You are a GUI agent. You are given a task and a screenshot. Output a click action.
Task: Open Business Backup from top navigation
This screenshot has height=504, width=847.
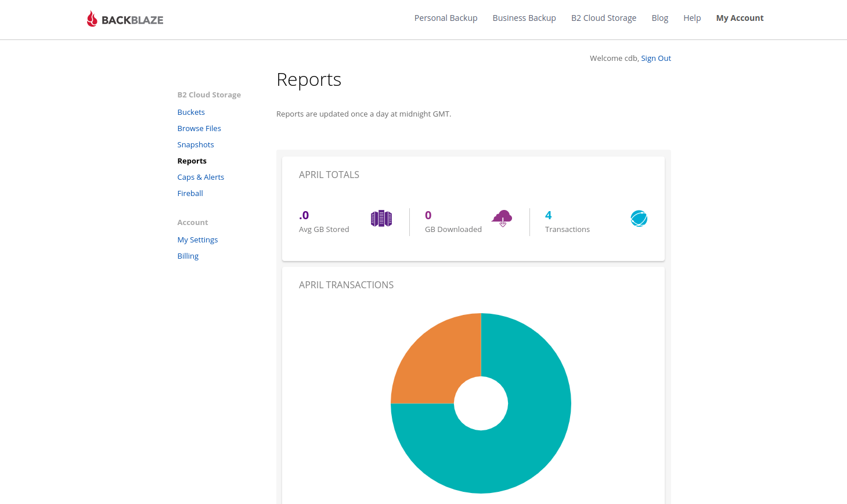(524, 18)
